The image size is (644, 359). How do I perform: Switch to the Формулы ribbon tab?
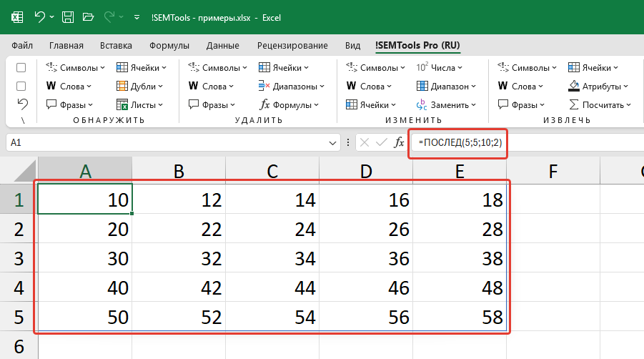pyautogui.click(x=169, y=45)
